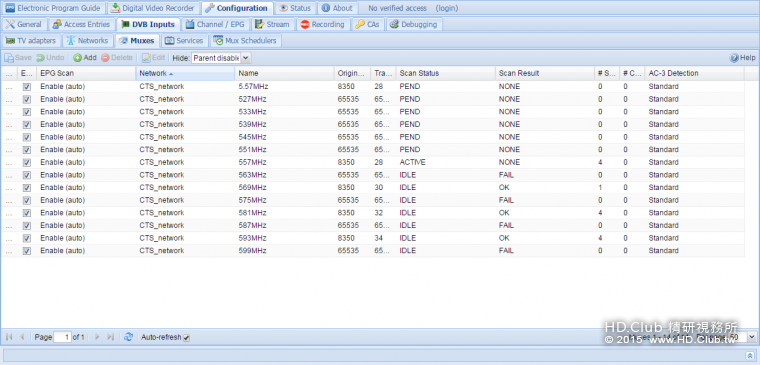Expand details of the 5.57MHz row
The width and height of the screenshot is (760, 365).
[x=9, y=87]
